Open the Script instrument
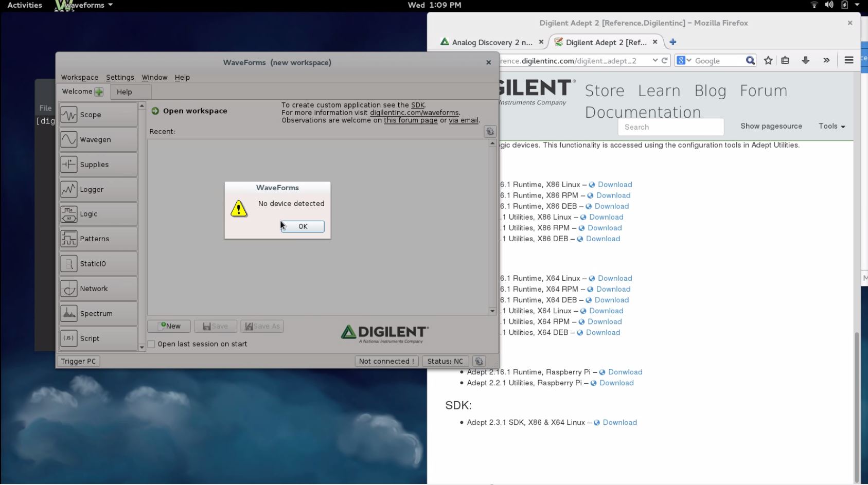 pos(98,338)
